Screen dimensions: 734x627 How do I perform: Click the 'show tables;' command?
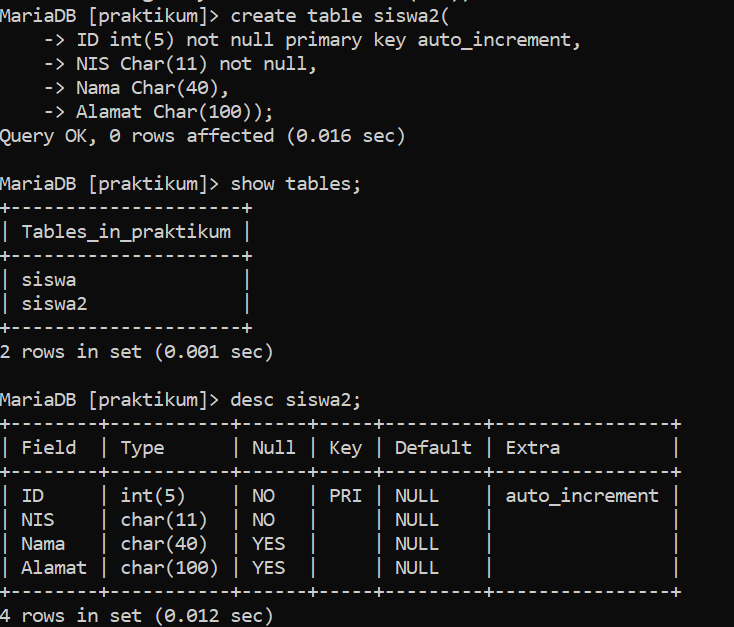coord(296,184)
